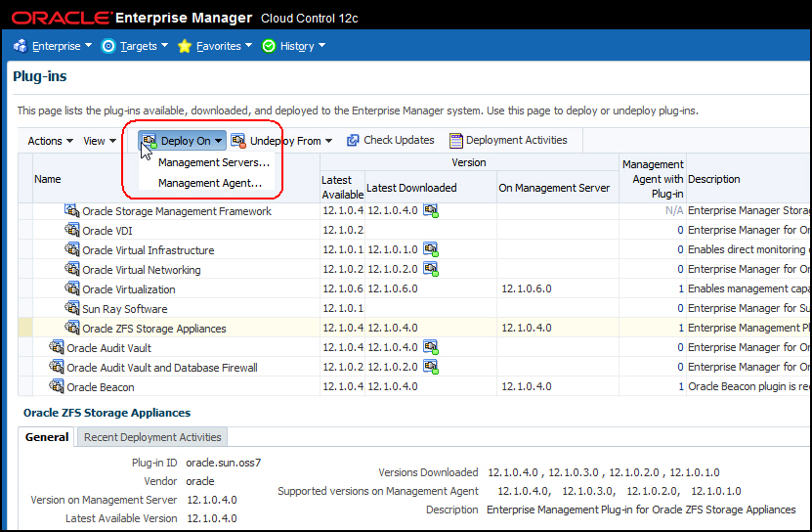
Task: Open the Favorites dropdown menu
Action: (224, 46)
